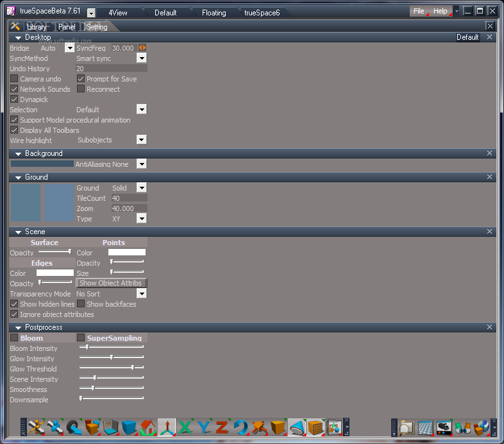Viewport: 504px width, 444px height.
Task: Click the Default button in Desktop header
Action: click(x=467, y=37)
